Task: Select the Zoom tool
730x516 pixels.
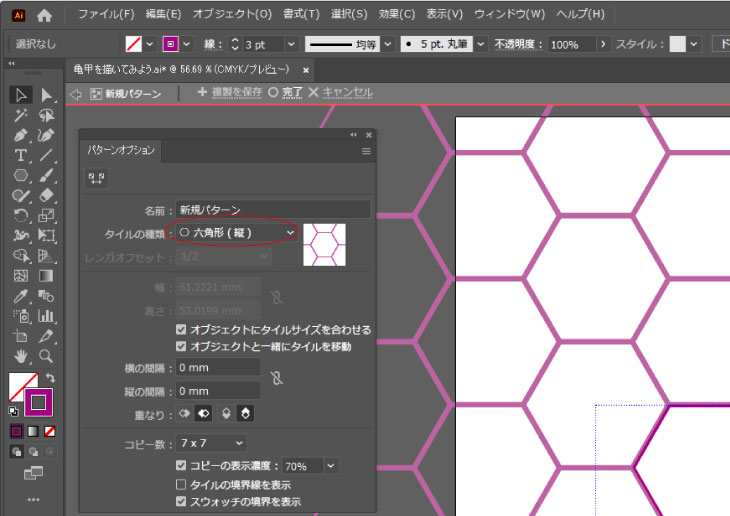Action: pyautogui.click(x=46, y=356)
